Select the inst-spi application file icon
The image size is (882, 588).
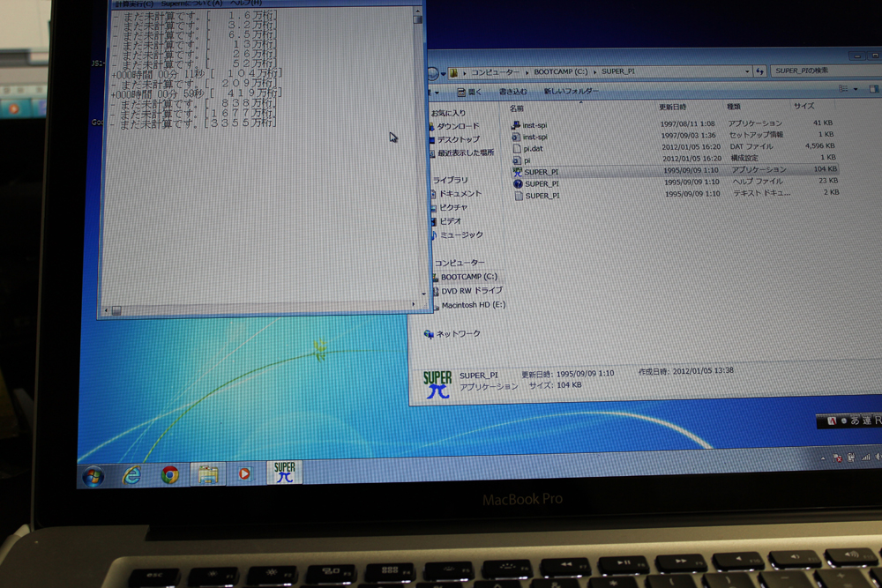point(515,125)
